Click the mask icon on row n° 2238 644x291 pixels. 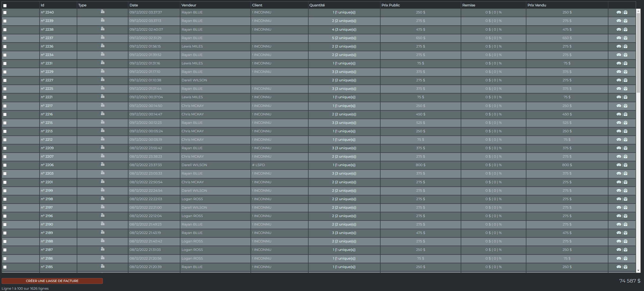[x=619, y=30]
